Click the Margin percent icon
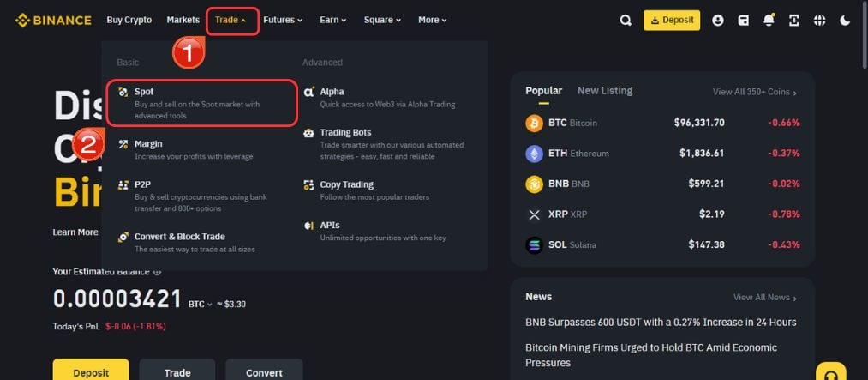Viewport: 868px width, 380px height. pyautogui.click(x=123, y=144)
